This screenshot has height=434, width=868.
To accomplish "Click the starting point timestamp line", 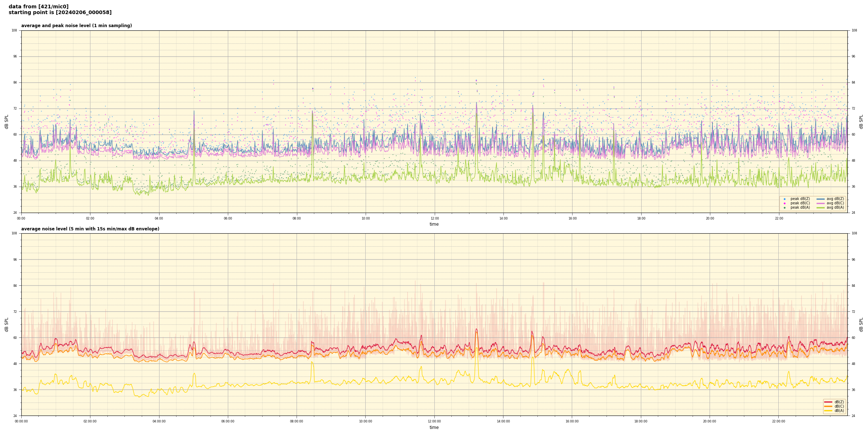I will tap(60, 13).
